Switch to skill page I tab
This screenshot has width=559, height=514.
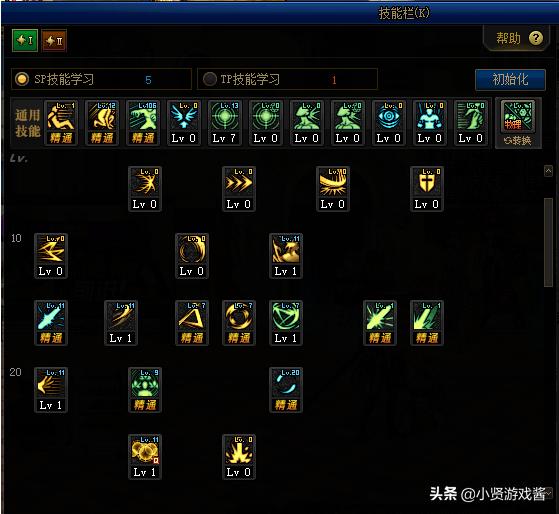25,41
